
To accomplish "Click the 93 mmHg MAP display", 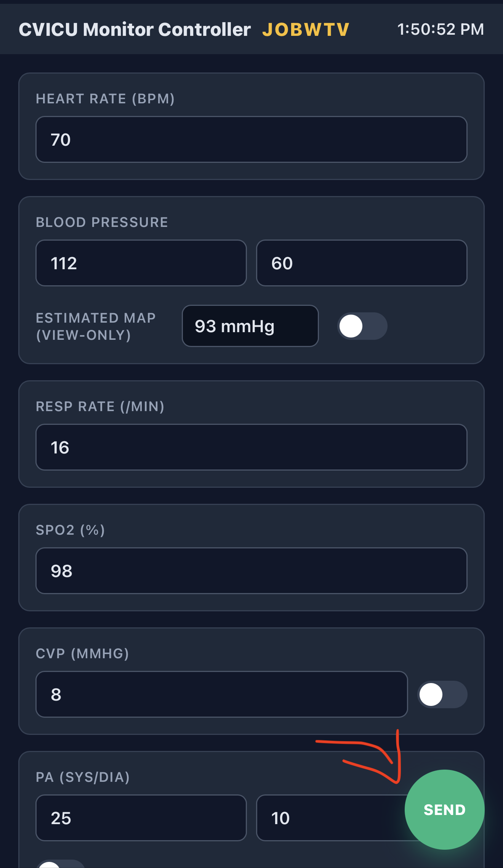I will [250, 326].
